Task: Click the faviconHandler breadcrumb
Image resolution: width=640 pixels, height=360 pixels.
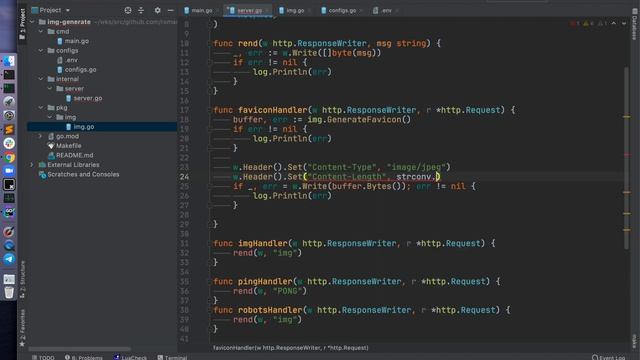Action: coord(291,348)
